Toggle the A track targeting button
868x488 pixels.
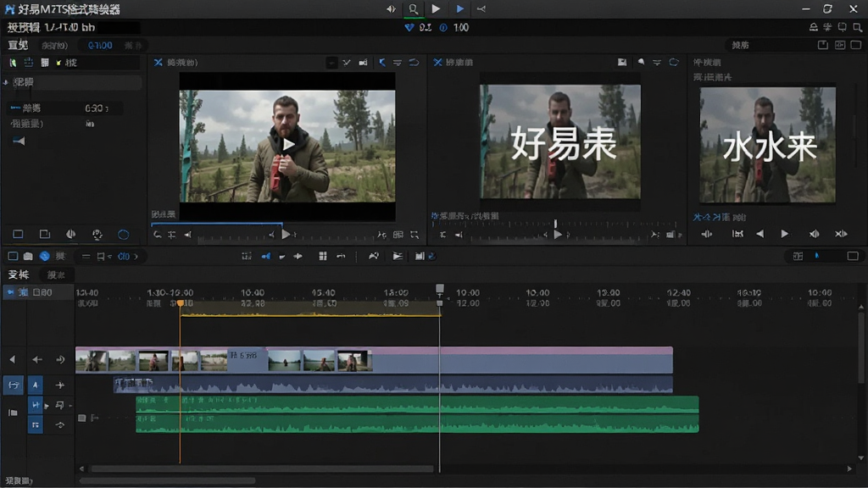pos(35,385)
